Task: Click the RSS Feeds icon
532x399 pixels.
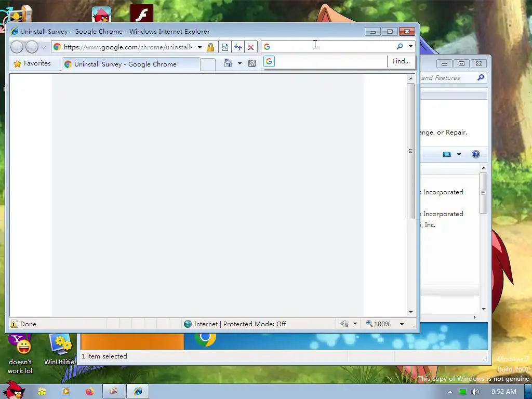Action: (x=252, y=63)
